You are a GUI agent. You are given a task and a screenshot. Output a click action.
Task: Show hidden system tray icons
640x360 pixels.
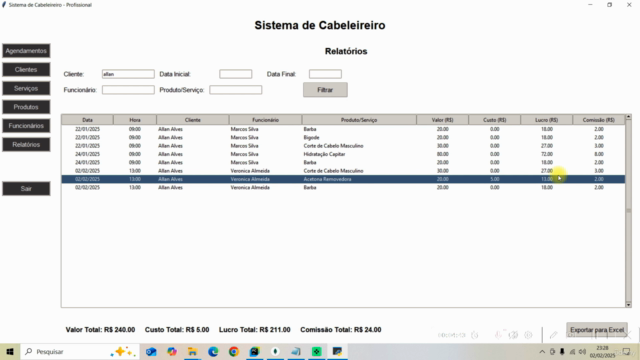click(x=542, y=352)
